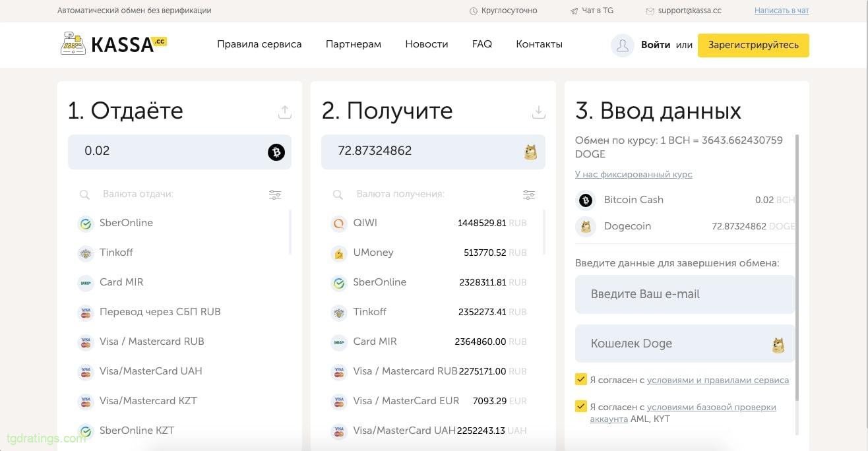The height and width of the screenshot is (451, 868).
Task: Click the Doge icon in wallet field
Action: click(778, 344)
